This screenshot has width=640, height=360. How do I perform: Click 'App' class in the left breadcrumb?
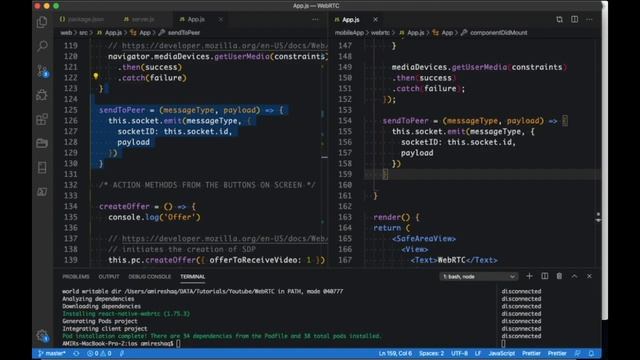click(145, 33)
